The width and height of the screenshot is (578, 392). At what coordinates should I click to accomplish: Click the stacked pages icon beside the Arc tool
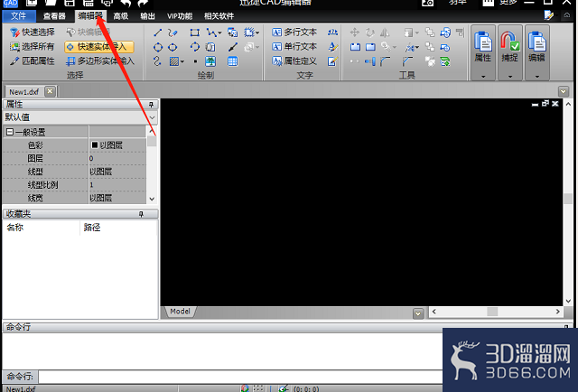[x=210, y=47]
